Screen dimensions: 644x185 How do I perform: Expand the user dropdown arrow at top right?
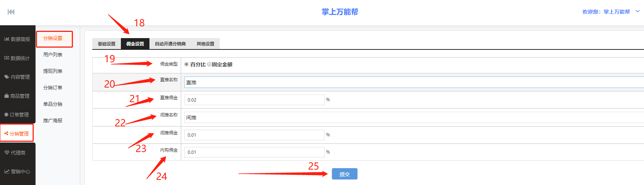click(x=637, y=11)
